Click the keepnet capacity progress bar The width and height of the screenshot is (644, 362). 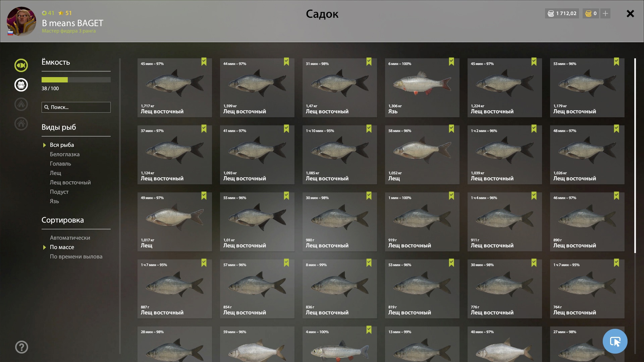(76, 80)
